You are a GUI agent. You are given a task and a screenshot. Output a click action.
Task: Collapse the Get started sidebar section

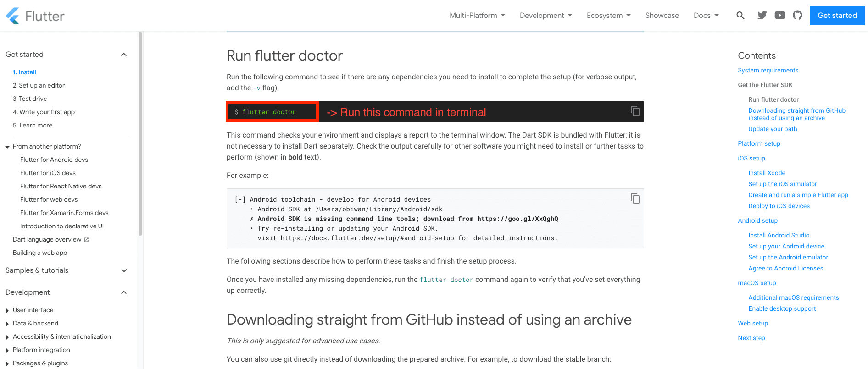[124, 55]
